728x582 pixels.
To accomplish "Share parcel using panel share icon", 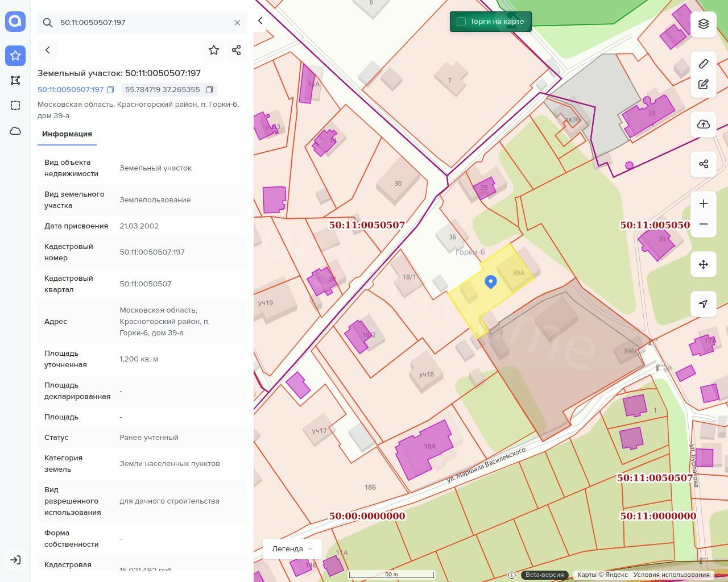I will (x=237, y=50).
